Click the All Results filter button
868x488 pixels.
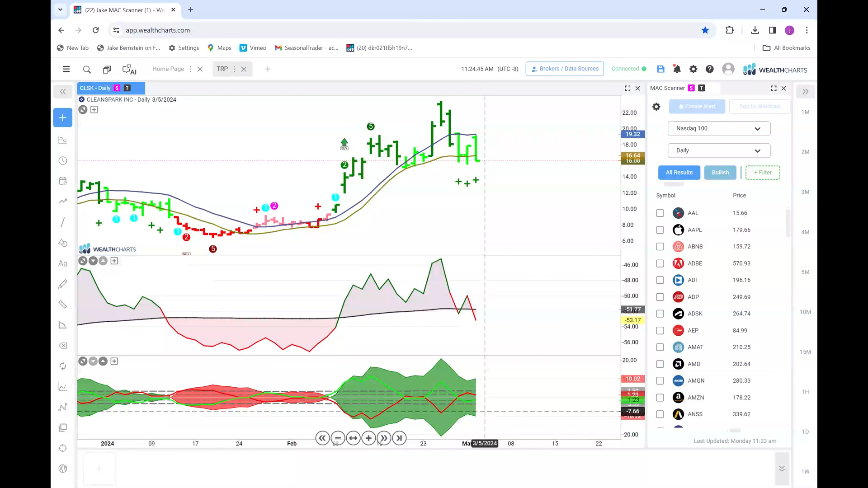(679, 173)
